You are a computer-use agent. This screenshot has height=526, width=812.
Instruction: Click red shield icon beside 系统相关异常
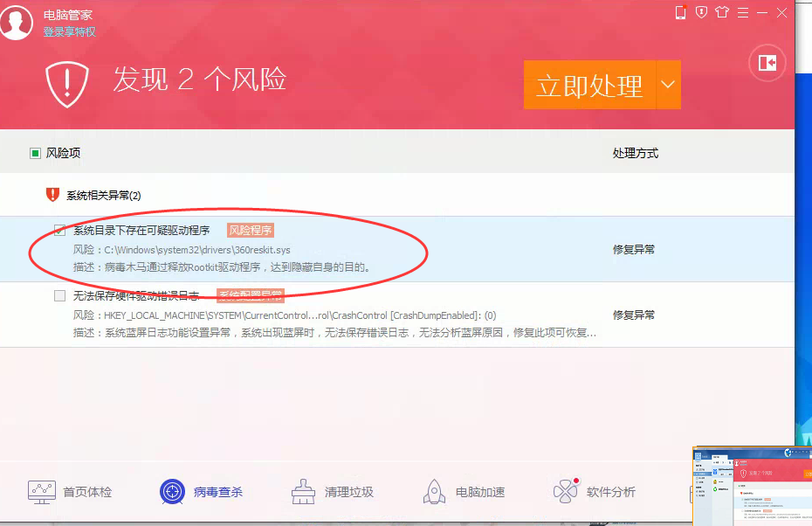tap(52, 195)
